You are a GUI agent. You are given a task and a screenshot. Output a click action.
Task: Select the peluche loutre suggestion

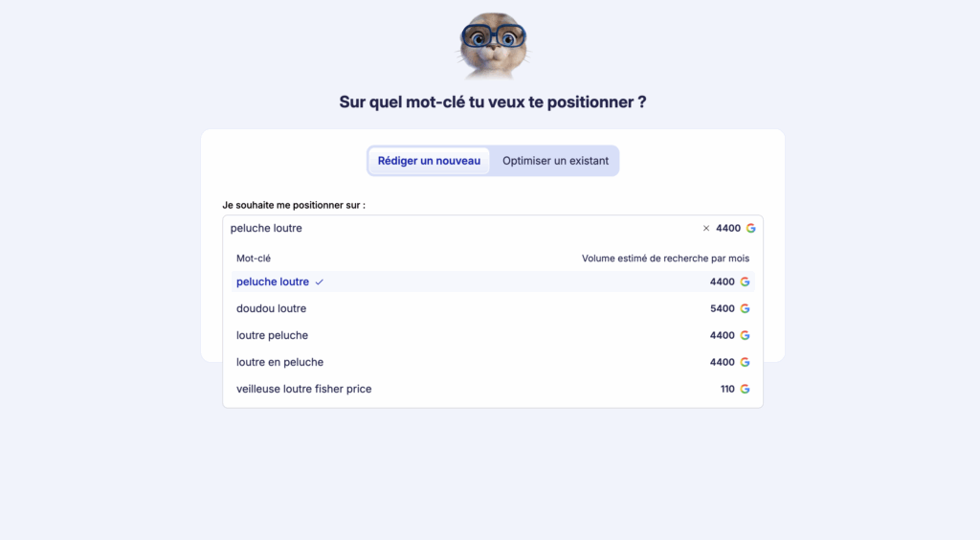coord(493,281)
